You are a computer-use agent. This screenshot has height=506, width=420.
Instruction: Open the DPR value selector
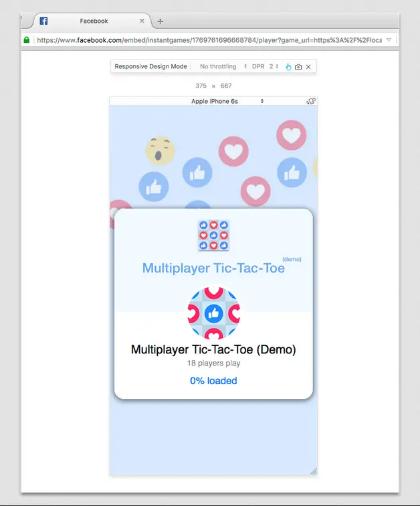pos(274,66)
